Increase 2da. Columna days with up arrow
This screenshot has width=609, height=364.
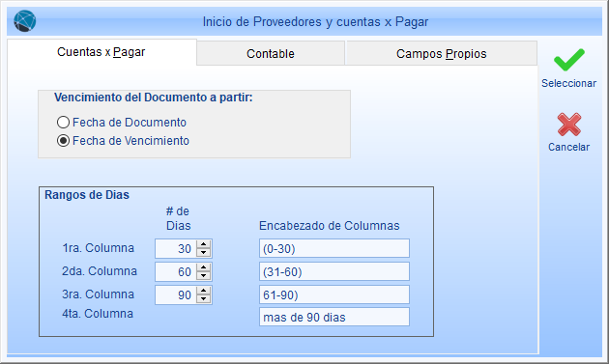click(x=204, y=267)
